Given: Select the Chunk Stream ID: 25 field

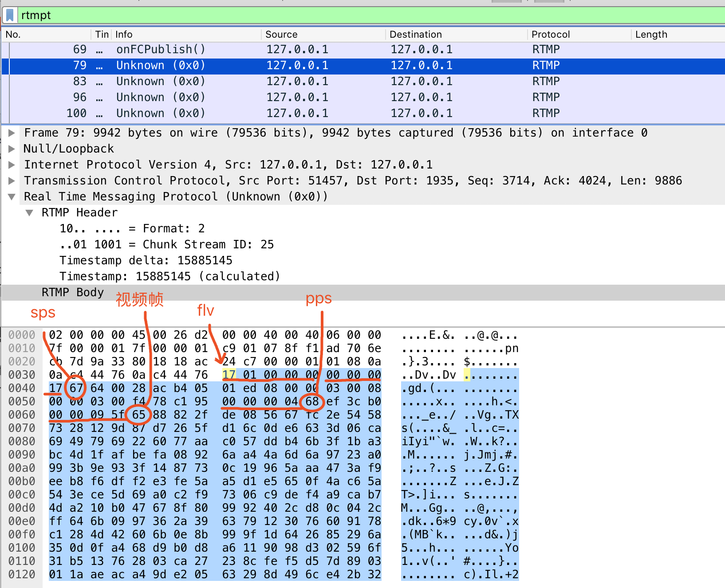Looking at the screenshot, I should click(x=167, y=244).
